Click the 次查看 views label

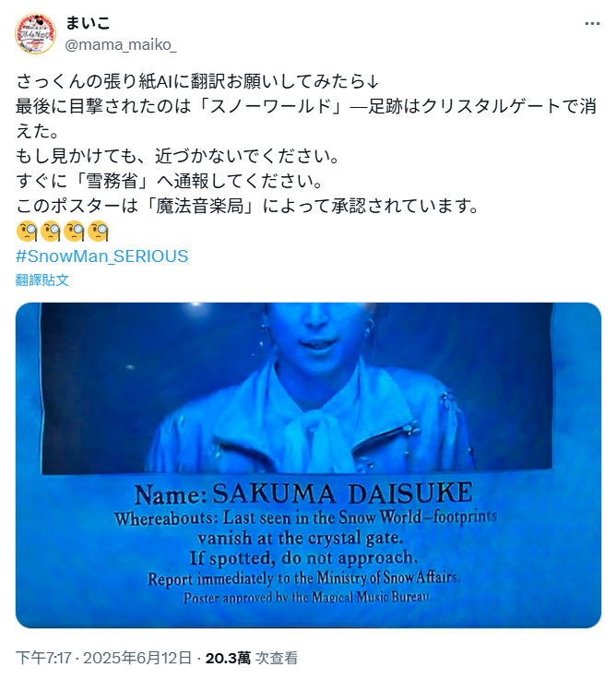[x=277, y=658]
